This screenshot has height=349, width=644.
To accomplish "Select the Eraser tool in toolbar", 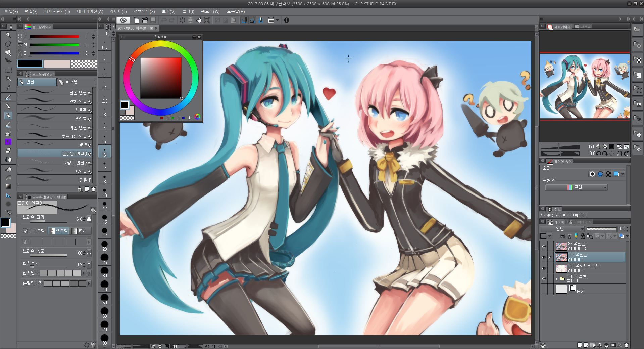I will [x=8, y=150].
